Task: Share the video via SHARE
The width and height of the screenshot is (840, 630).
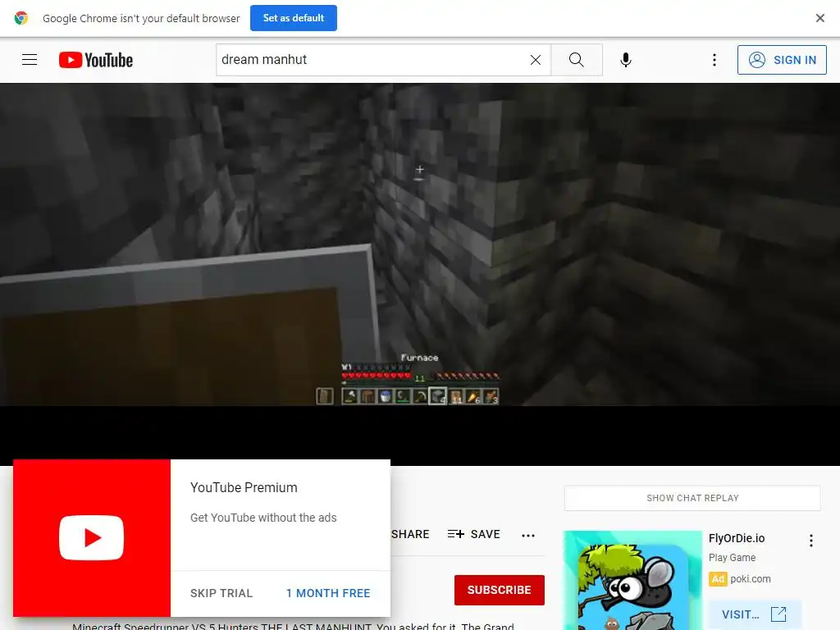Action: click(x=410, y=534)
